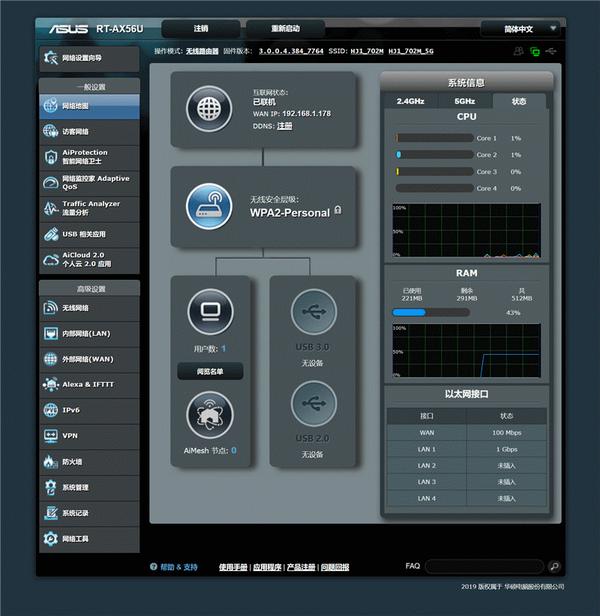This screenshot has height=616, width=600.
Task: Switch to the 5GHz tab
Action: click(464, 101)
